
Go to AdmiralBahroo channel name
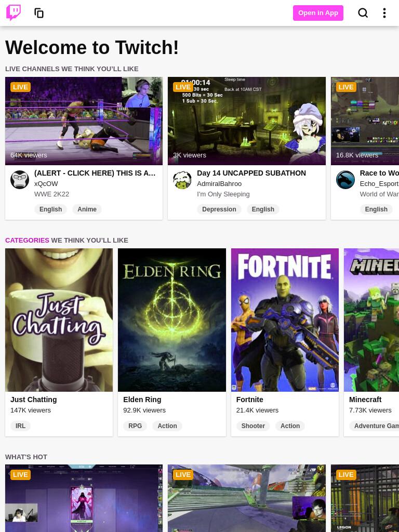[x=219, y=183]
